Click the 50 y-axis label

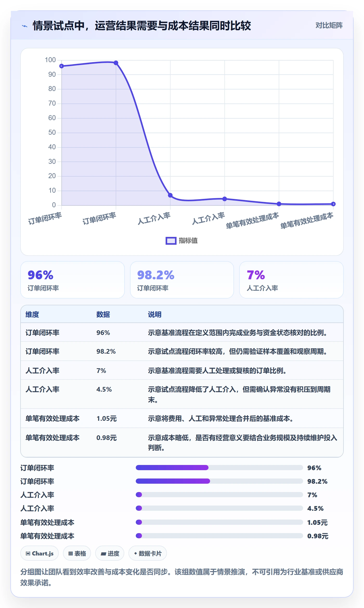click(52, 133)
